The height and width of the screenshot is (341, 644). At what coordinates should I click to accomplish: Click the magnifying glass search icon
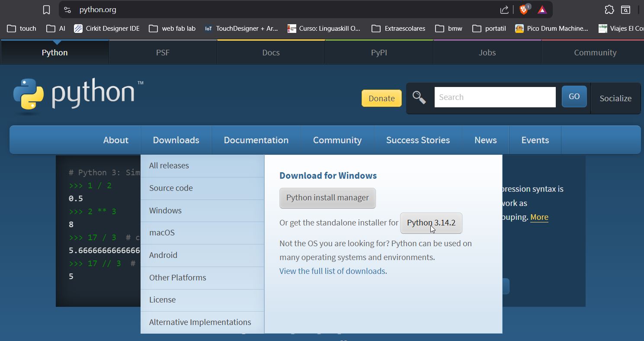tap(419, 97)
